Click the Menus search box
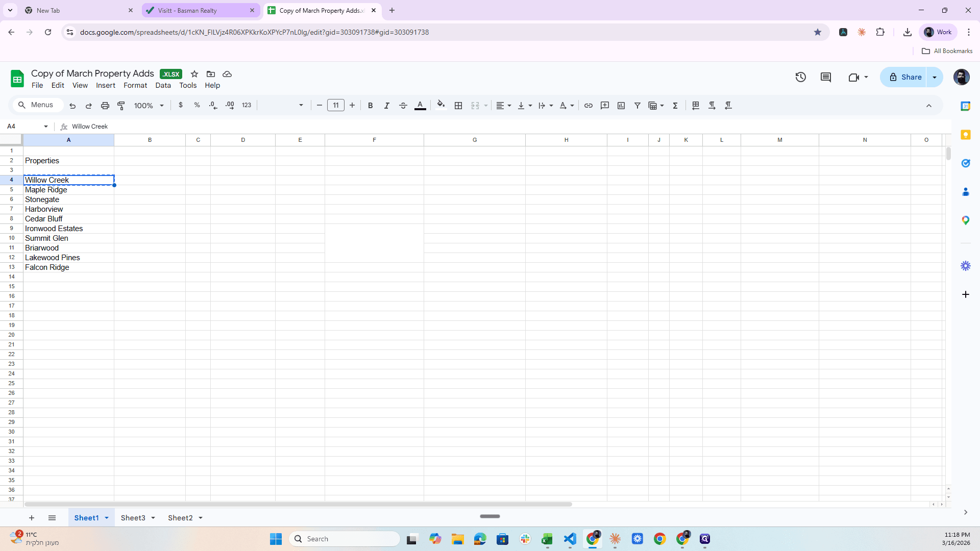 coord(39,105)
